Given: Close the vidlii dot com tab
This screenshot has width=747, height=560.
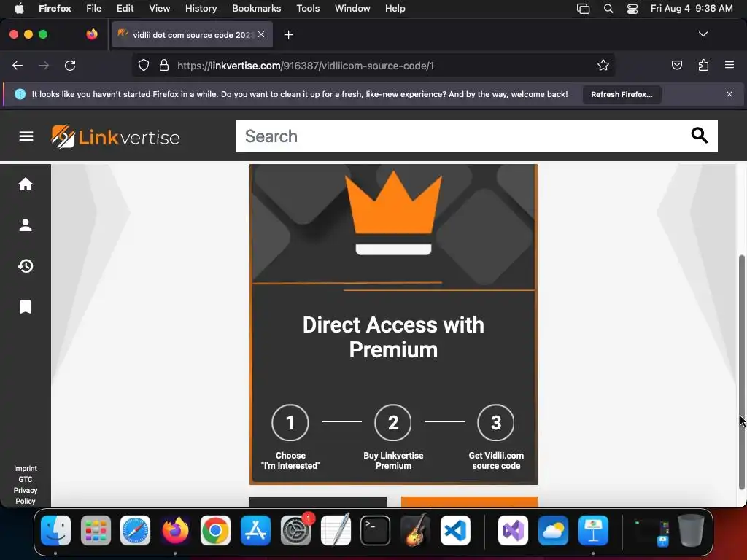Looking at the screenshot, I should (261, 34).
